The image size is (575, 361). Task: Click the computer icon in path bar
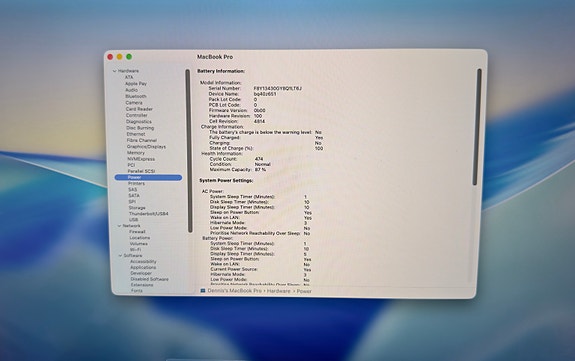203,291
